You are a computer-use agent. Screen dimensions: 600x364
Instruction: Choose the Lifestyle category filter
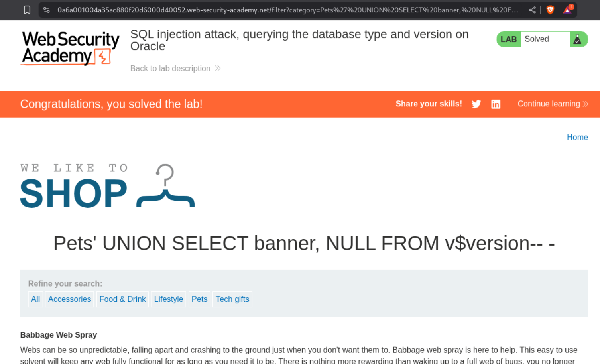coord(168,299)
